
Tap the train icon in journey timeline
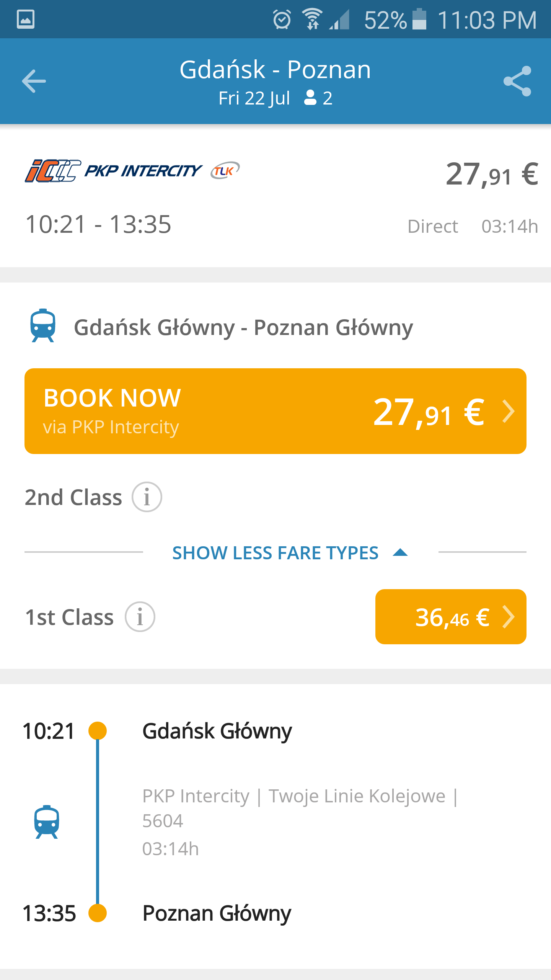pos(47,822)
